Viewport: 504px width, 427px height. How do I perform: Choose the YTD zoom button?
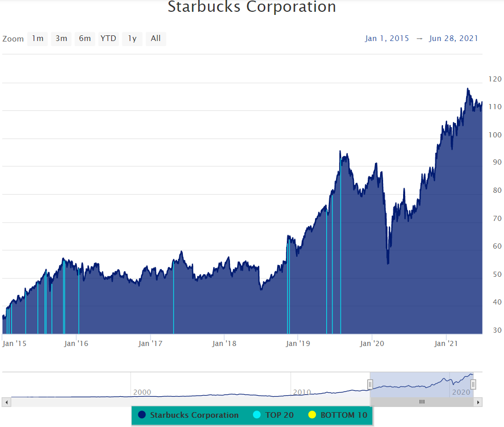click(x=108, y=38)
